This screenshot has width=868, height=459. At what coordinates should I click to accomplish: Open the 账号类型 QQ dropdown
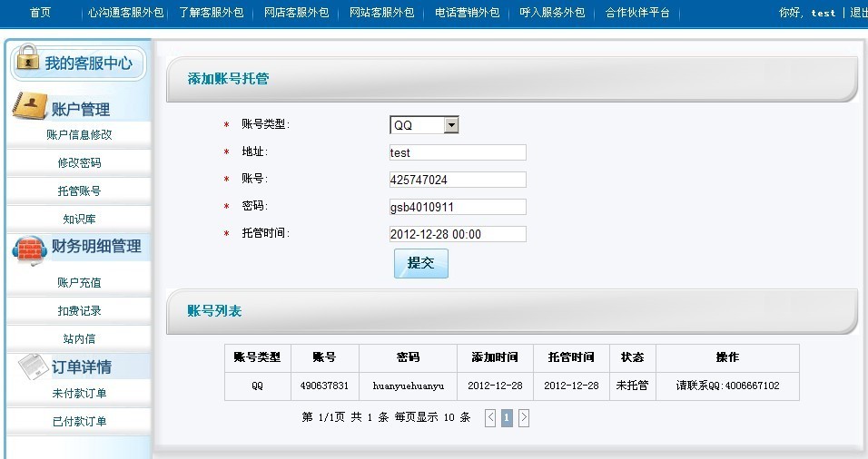click(424, 125)
